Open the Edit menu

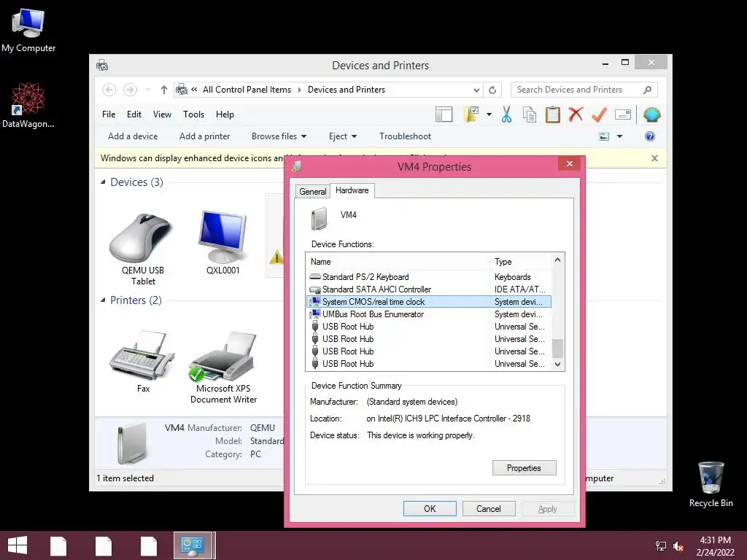click(x=134, y=114)
